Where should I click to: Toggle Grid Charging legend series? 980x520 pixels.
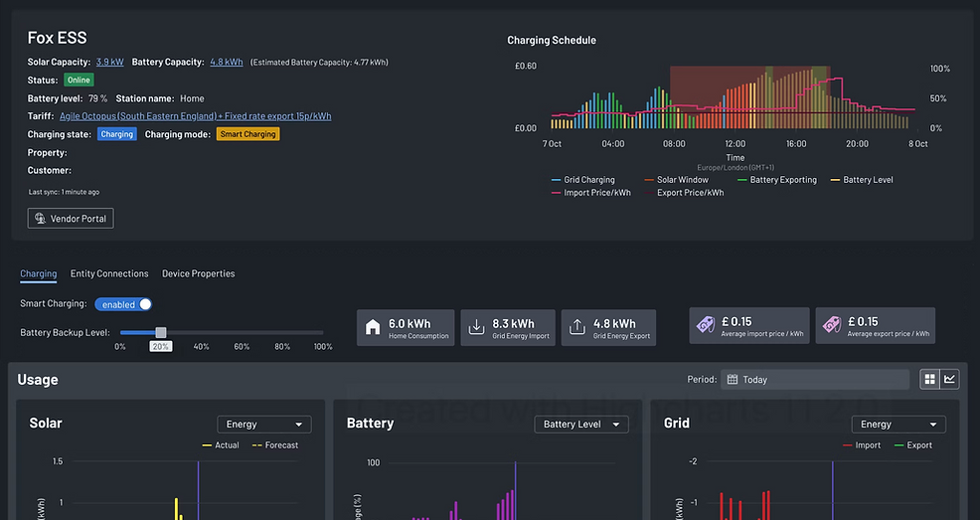(583, 180)
